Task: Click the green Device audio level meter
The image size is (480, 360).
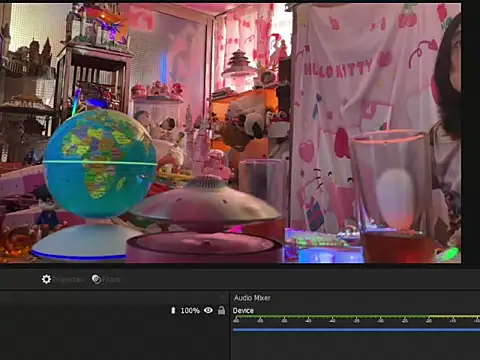Action: (x=356, y=317)
